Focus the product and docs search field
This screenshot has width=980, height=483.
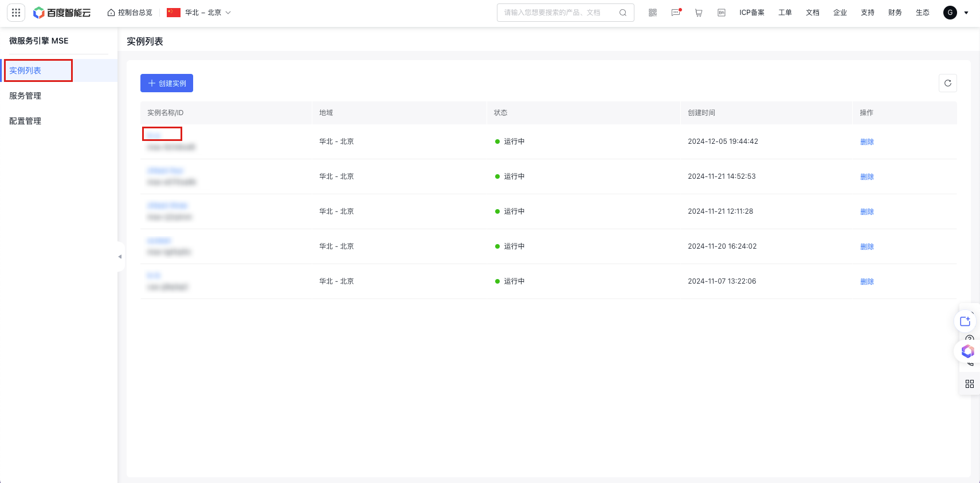[565, 13]
